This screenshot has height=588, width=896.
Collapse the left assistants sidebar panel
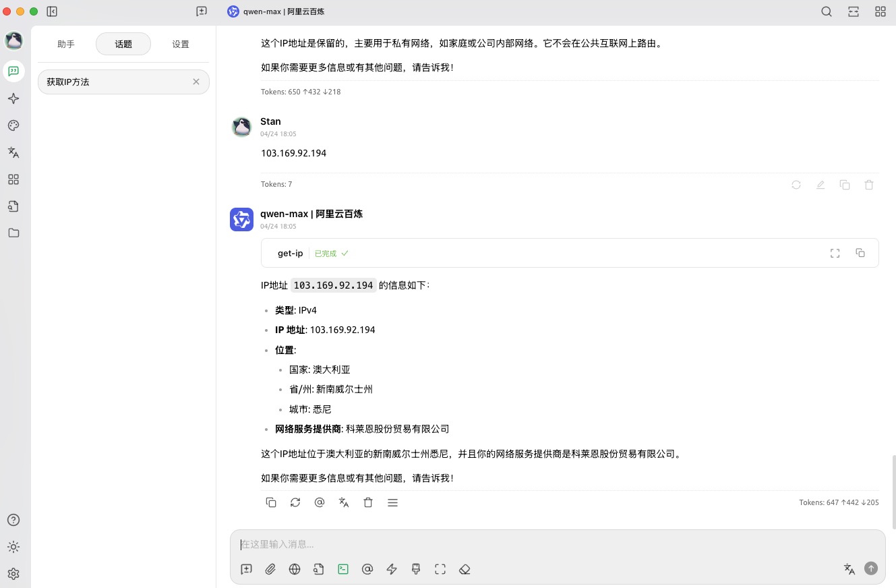[52, 11]
